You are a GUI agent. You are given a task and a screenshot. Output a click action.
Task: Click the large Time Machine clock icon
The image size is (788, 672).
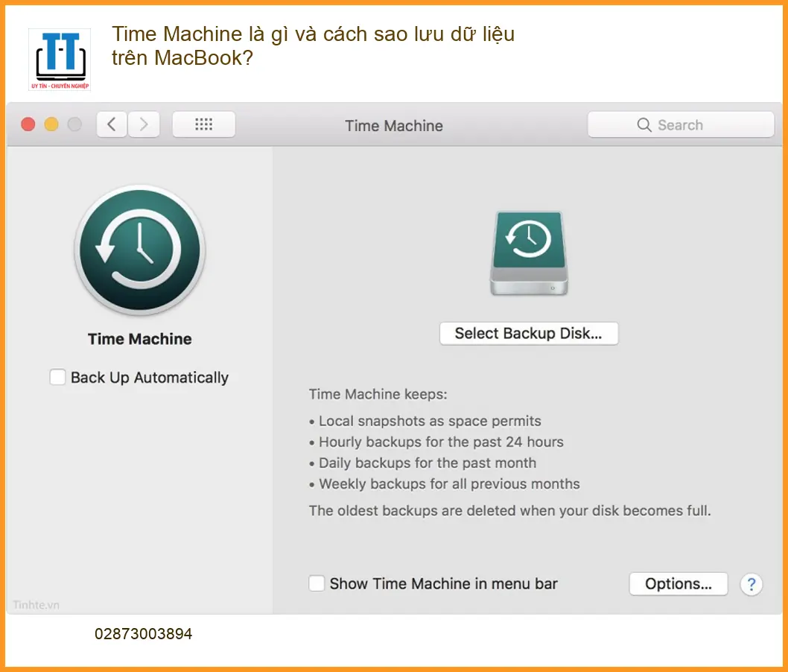tap(140, 250)
